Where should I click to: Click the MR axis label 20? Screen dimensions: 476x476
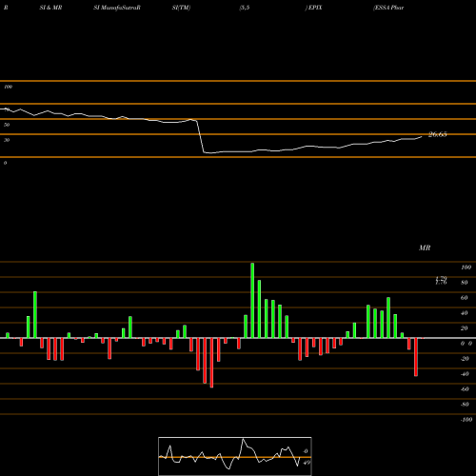[465, 328]
